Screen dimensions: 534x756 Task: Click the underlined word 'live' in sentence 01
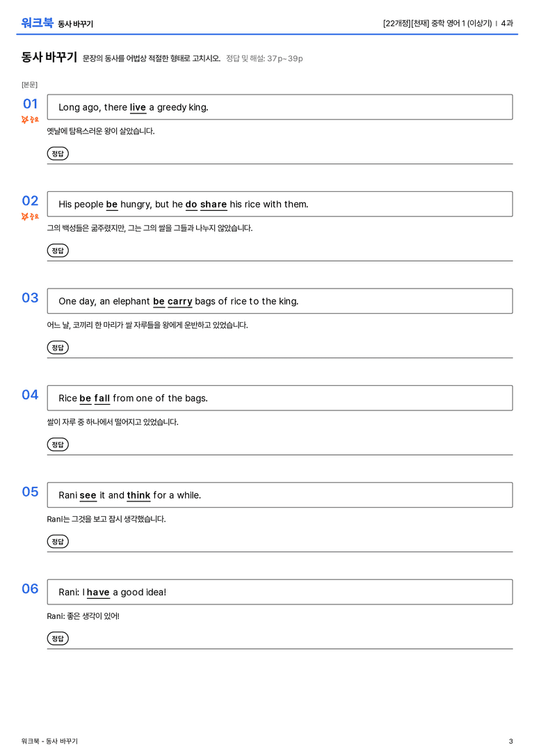tap(138, 108)
